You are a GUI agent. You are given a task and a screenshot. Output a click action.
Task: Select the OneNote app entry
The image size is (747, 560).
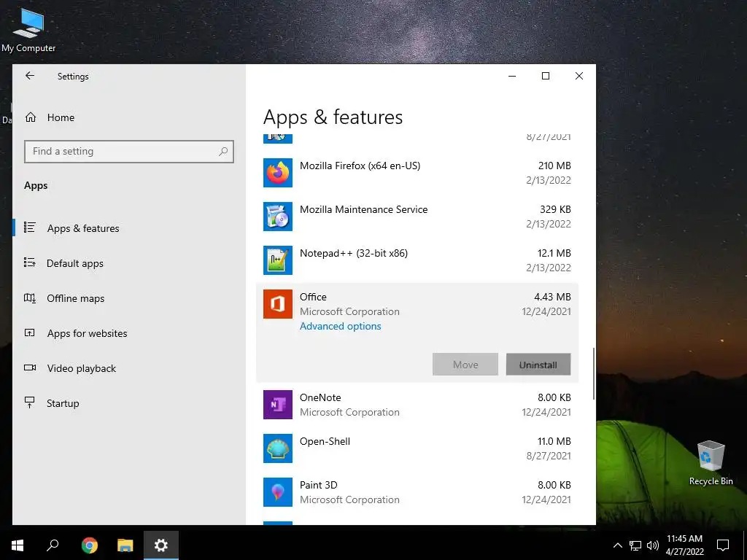click(x=417, y=405)
